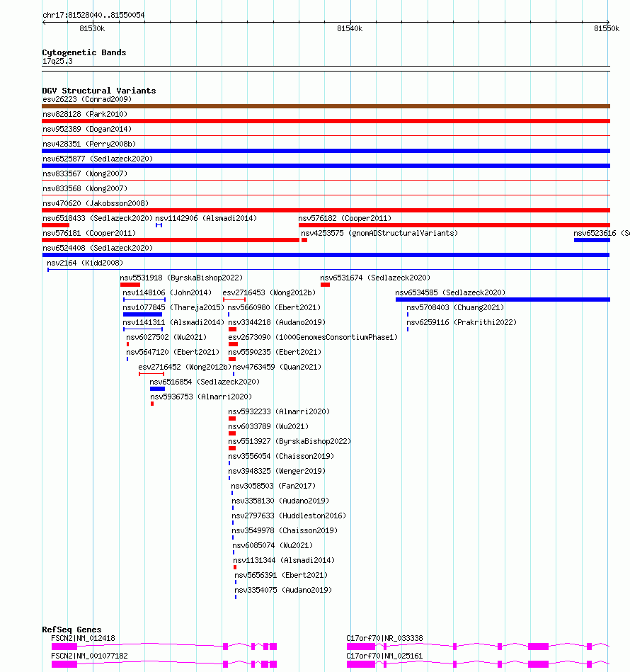Select the DGV Structural Variants track title

click(99, 91)
